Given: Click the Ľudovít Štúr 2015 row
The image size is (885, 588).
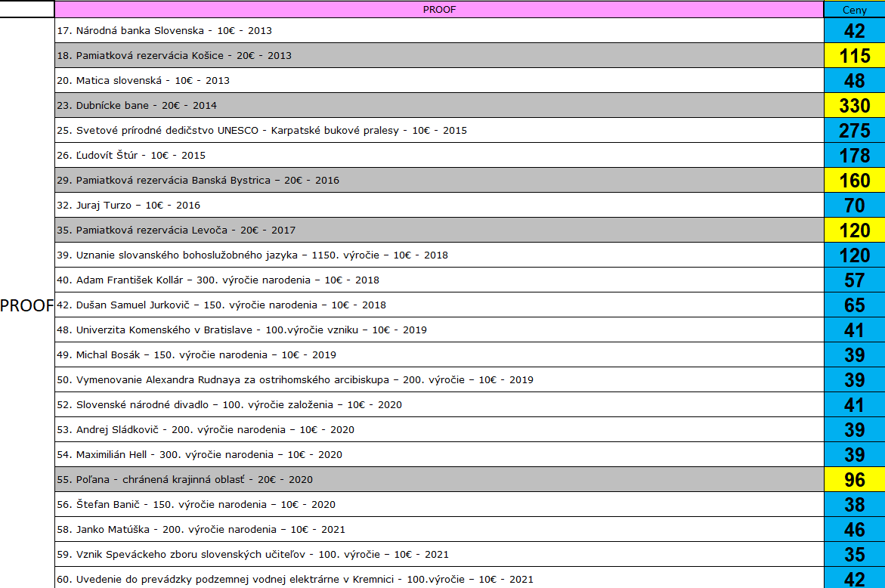Looking at the screenshot, I should point(302,155).
